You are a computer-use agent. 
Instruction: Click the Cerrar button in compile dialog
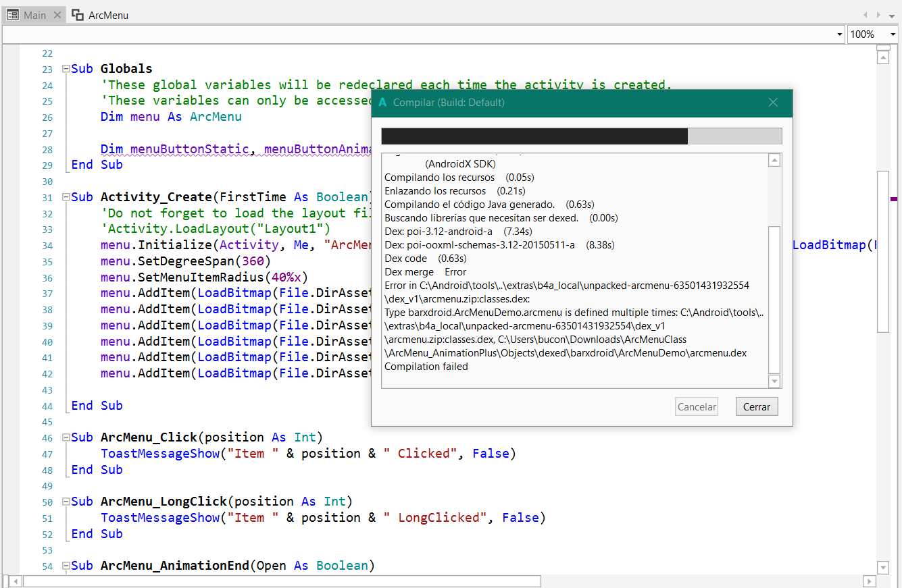pyautogui.click(x=757, y=406)
